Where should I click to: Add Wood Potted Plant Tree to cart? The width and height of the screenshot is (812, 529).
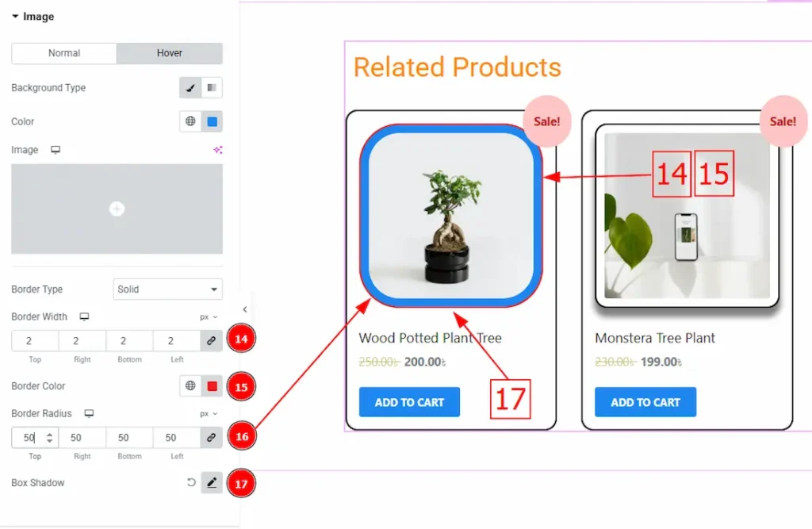click(409, 402)
